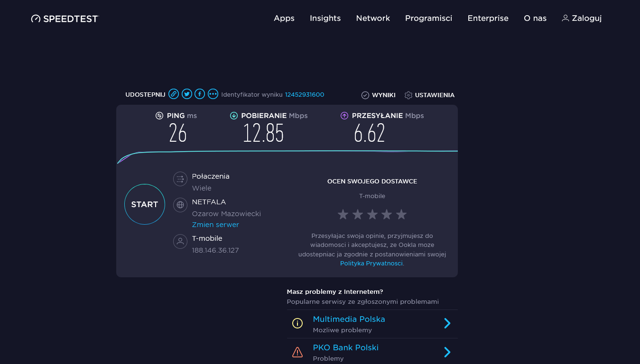The image size is (640, 364).
Task: Click the WYNIKI checkmark icon
Action: click(365, 95)
